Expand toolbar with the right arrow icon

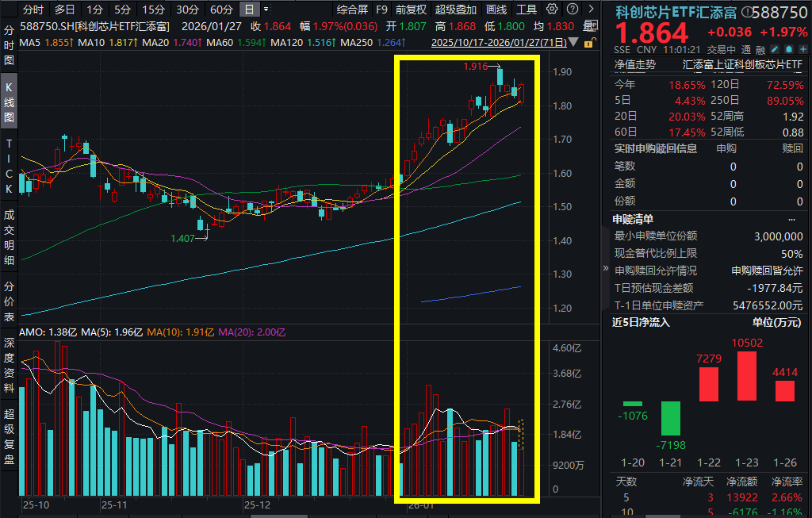tap(591, 10)
